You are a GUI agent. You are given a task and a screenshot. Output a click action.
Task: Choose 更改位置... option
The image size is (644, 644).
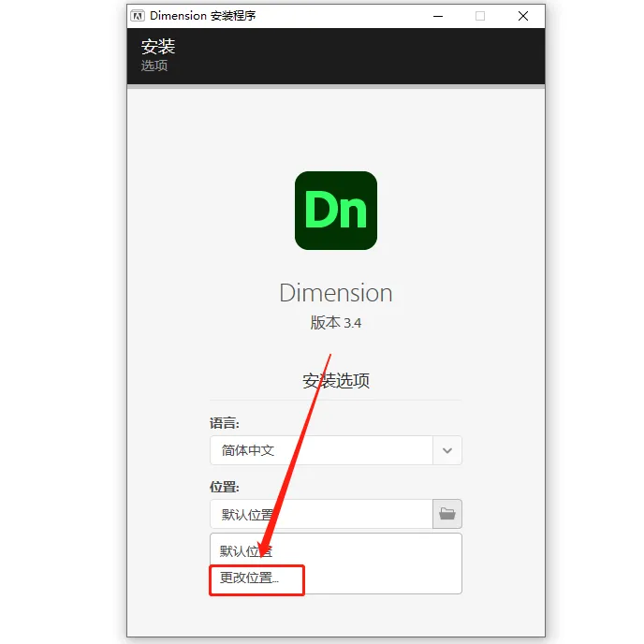(335, 578)
